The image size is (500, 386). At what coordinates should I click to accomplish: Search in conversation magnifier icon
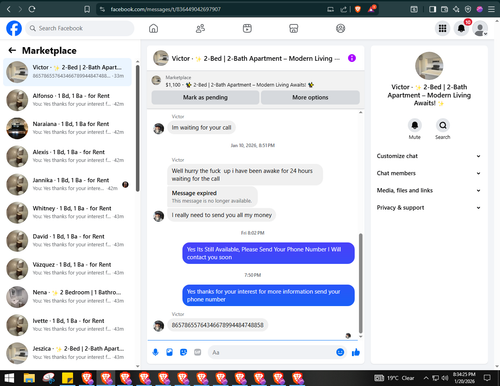[x=443, y=125]
